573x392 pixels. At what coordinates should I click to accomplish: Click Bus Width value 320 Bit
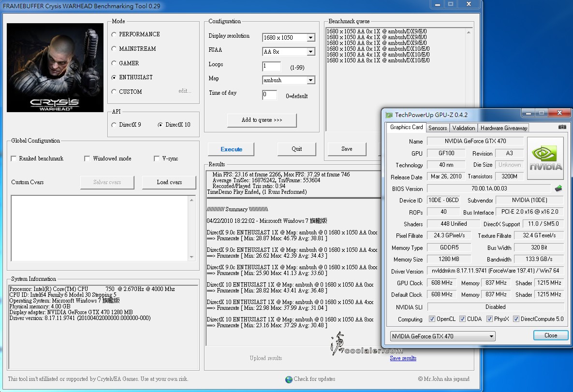(x=539, y=247)
